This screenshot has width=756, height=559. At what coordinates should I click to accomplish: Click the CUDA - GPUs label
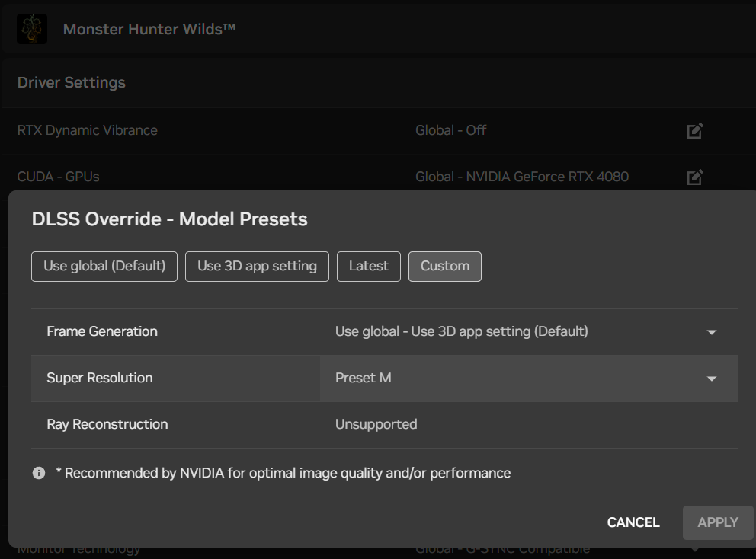click(x=59, y=177)
